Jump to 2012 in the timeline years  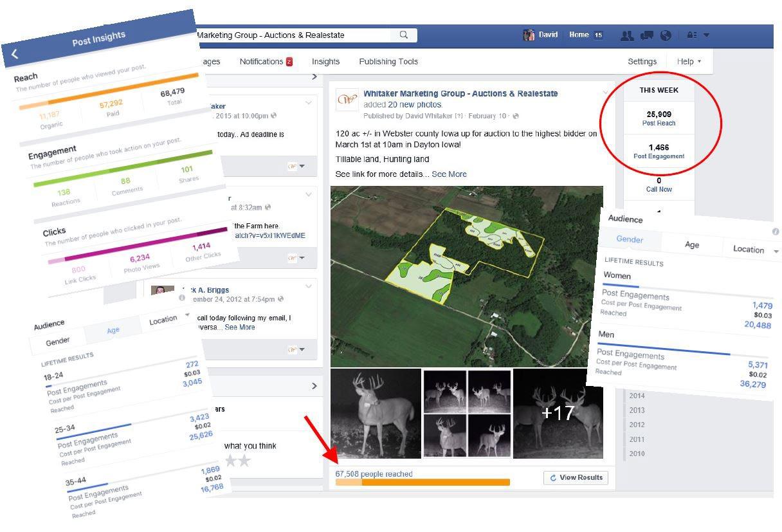[x=637, y=425]
